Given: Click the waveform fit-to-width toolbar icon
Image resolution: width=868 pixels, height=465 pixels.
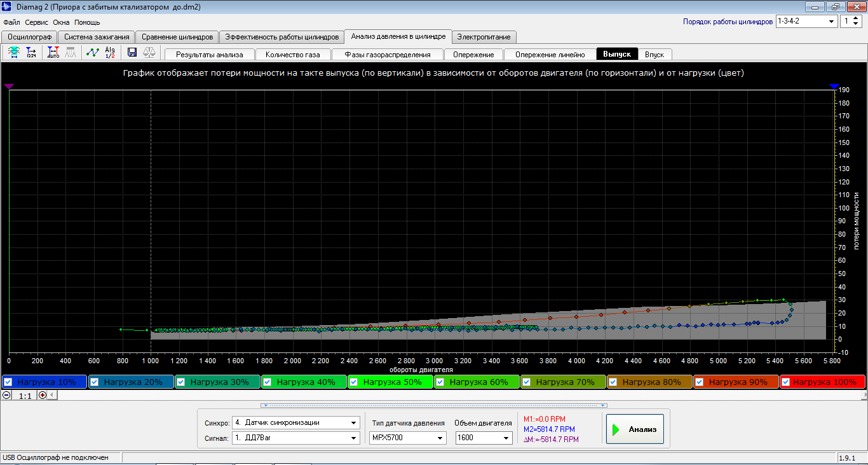Looking at the screenshot, I should (13, 53).
